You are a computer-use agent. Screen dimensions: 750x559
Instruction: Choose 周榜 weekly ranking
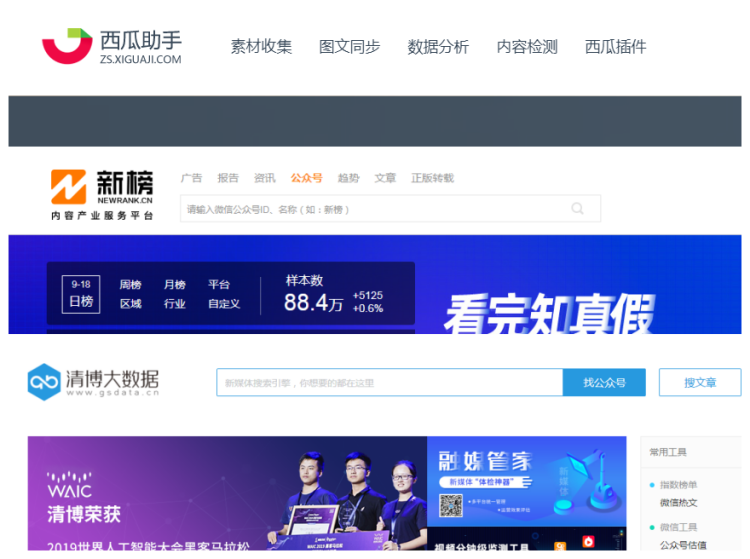[131, 284]
